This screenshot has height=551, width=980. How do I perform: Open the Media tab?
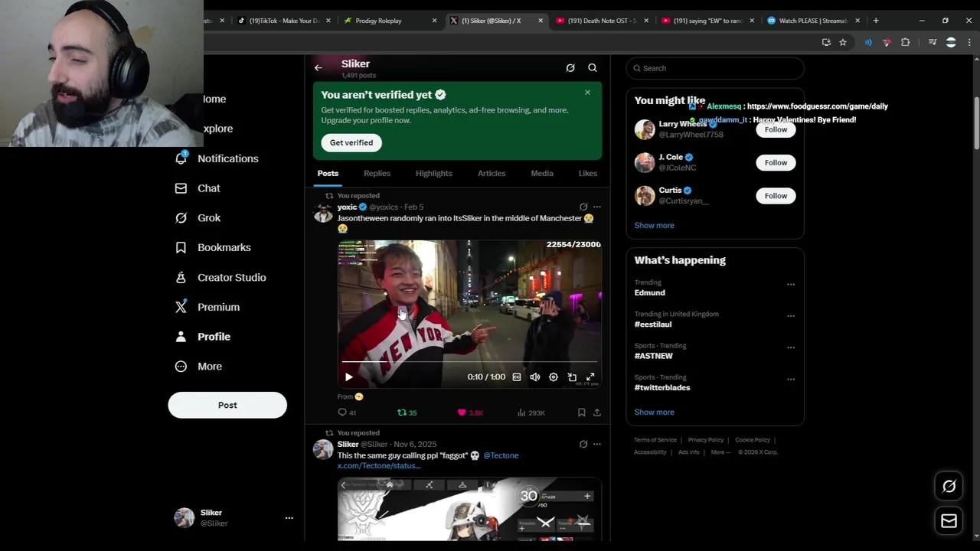click(x=542, y=173)
